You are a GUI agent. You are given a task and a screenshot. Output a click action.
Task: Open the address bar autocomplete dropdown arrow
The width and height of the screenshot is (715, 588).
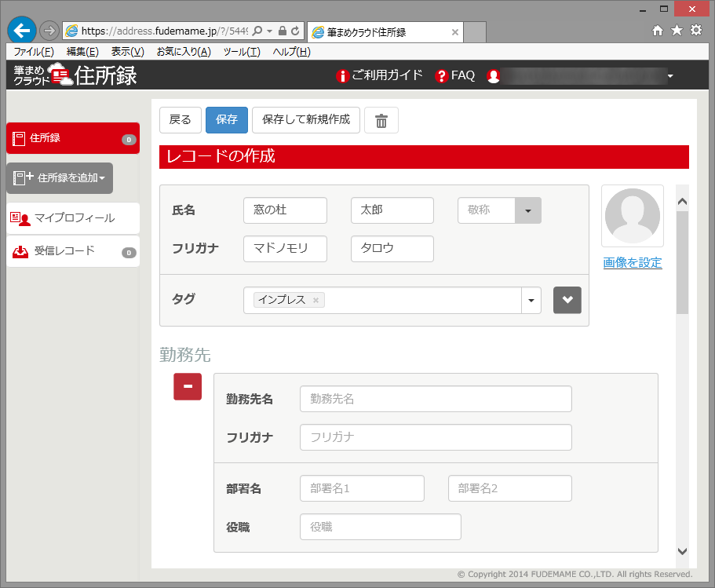[269, 31]
